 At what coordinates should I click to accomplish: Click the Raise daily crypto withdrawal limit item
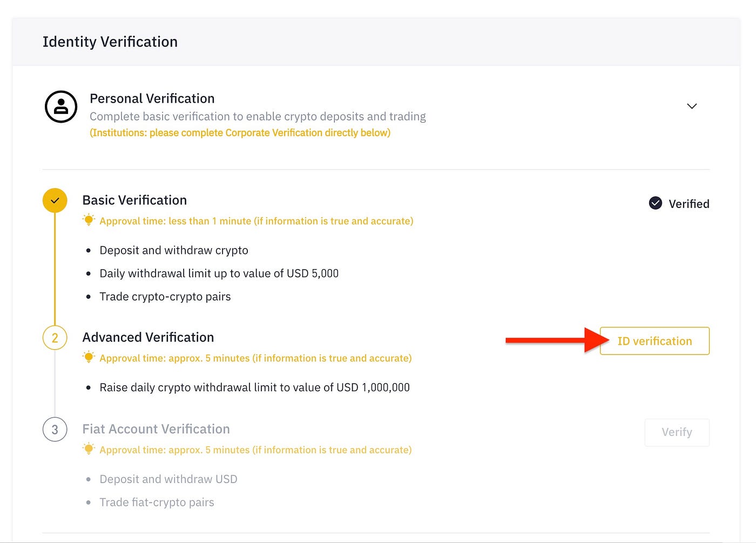coord(255,387)
